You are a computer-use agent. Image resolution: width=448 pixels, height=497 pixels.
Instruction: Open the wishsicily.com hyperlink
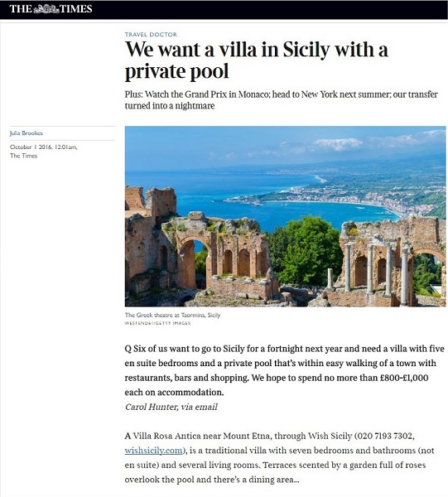pyautogui.click(x=154, y=451)
